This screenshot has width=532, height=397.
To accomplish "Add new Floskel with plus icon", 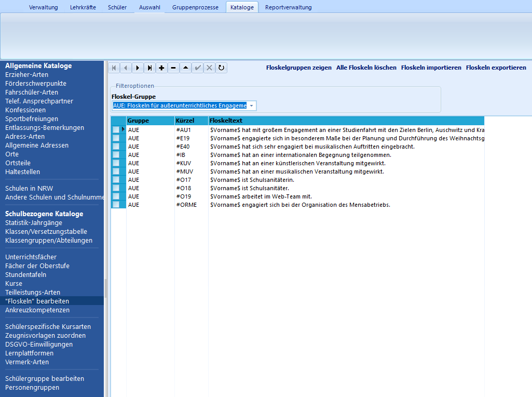I will 161,68.
